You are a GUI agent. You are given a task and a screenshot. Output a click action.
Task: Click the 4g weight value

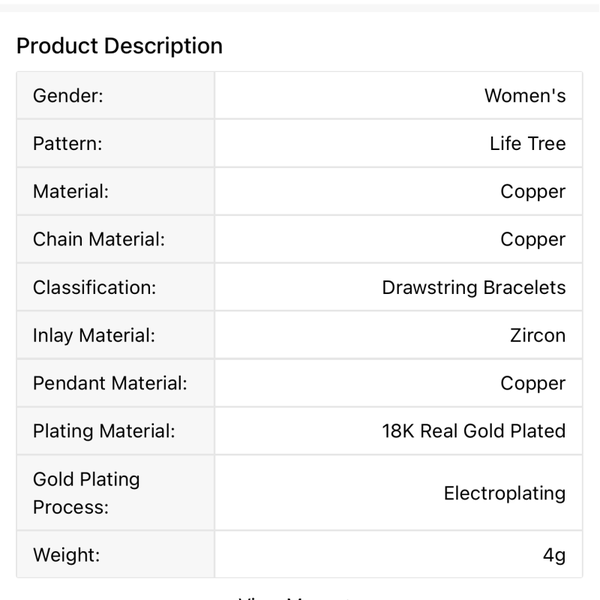pos(554,555)
